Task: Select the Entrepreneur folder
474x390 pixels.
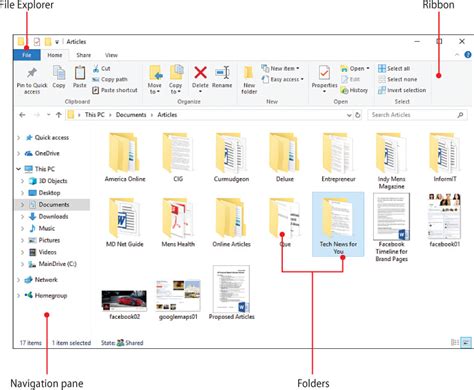Action: point(338,157)
